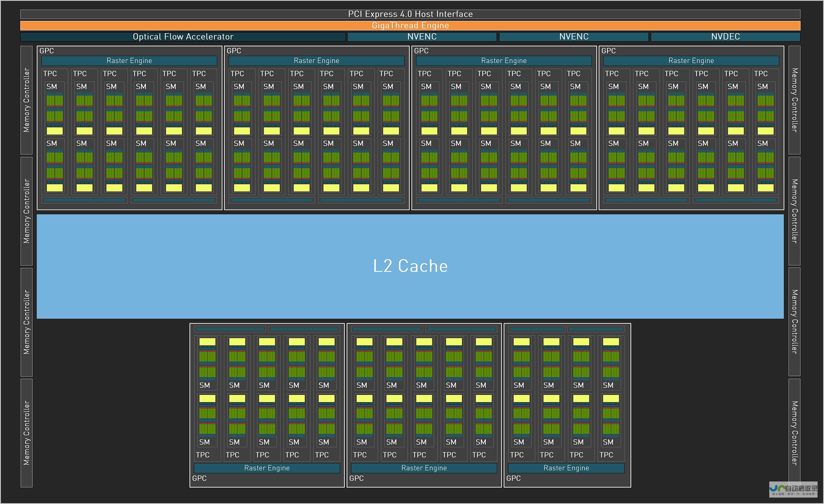This screenshot has width=824, height=504.
Task: Click the GPC label of the four-TPC GPC
Action: click(x=513, y=478)
